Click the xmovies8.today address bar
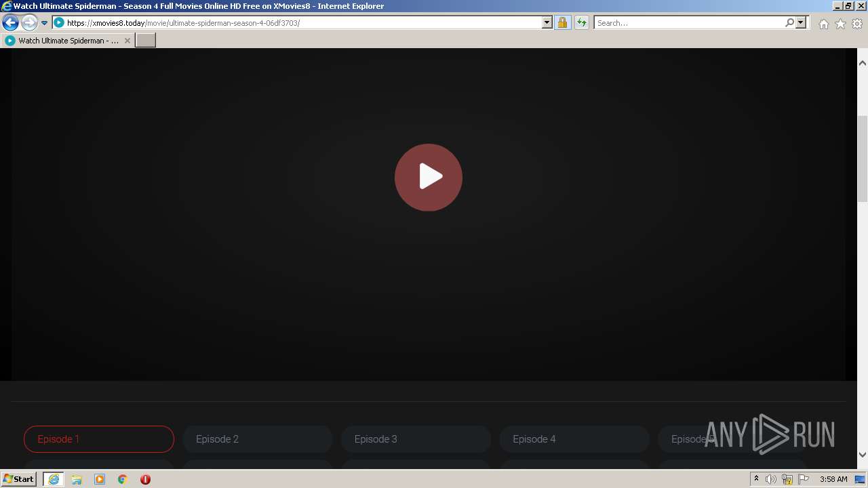 [x=303, y=22]
